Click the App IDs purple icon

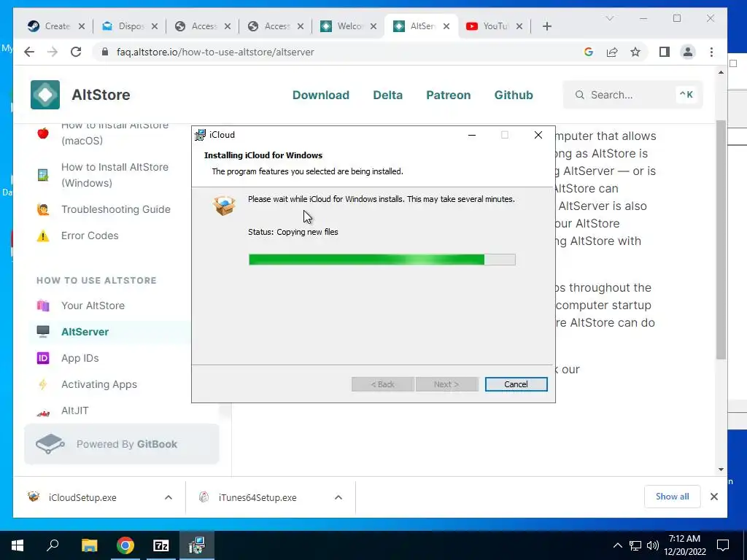tap(43, 358)
